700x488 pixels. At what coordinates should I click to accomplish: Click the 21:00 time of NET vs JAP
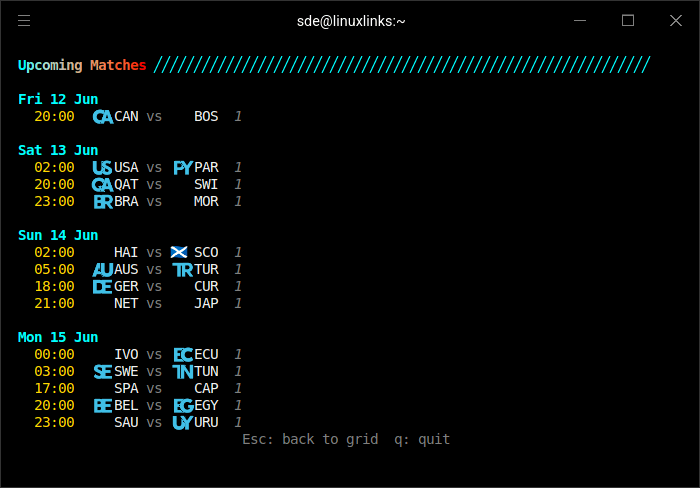(x=54, y=303)
